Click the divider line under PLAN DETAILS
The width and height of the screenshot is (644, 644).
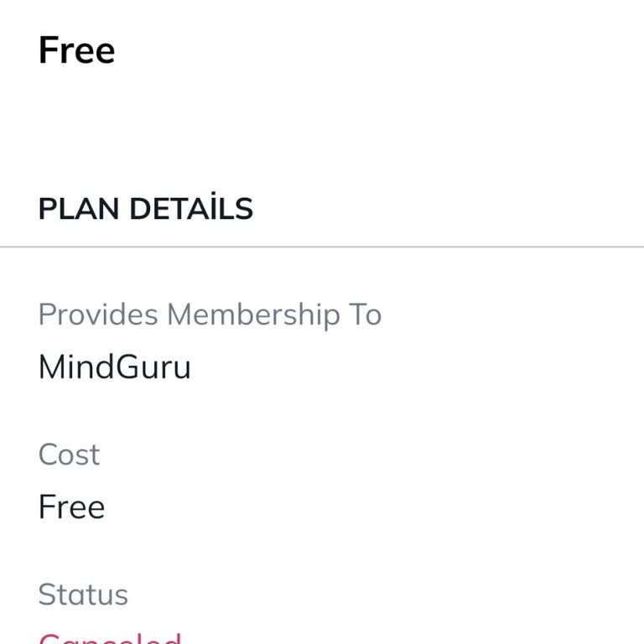[x=322, y=247]
